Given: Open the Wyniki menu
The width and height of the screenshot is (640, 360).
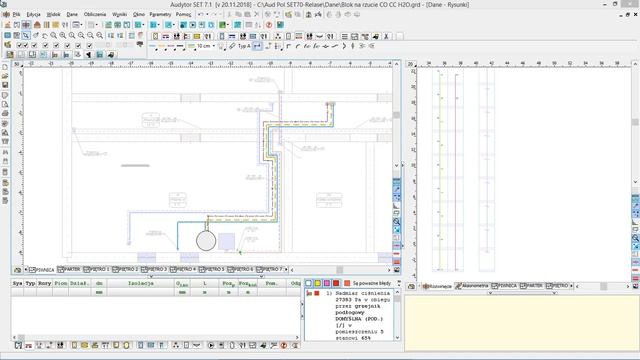Looking at the screenshot, I should (x=120, y=14).
